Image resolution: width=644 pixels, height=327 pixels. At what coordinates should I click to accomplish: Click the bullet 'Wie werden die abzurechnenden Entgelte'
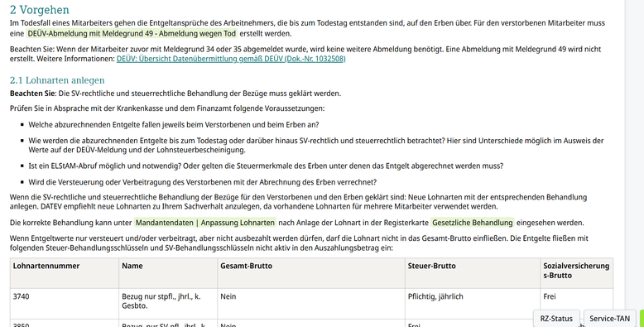pos(316,146)
